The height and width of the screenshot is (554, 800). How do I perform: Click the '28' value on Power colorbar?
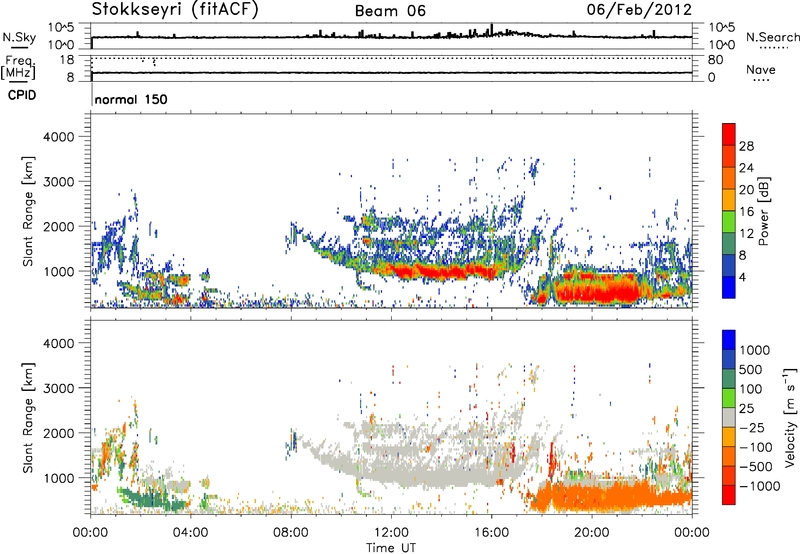point(746,146)
